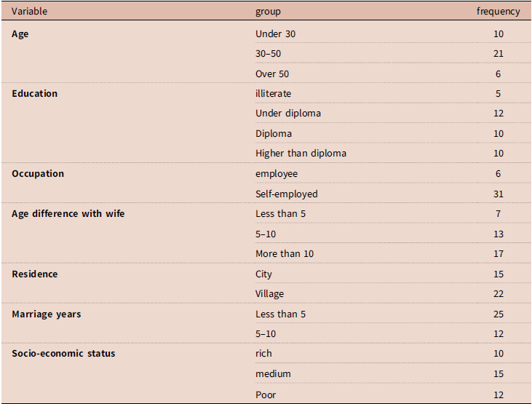
Task: Select the Residence variable label
Action: coord(35,274)
